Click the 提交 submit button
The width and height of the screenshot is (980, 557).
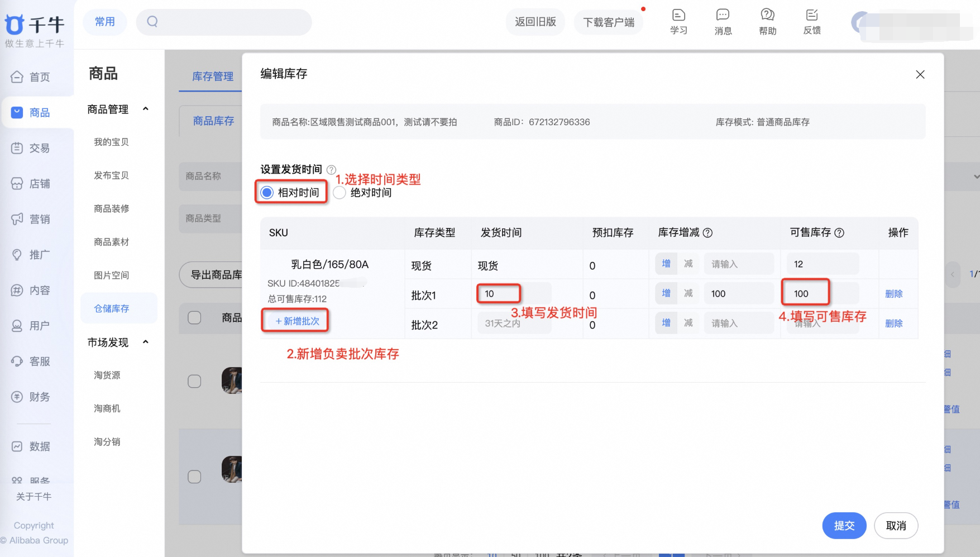click(x=844, y=526)
